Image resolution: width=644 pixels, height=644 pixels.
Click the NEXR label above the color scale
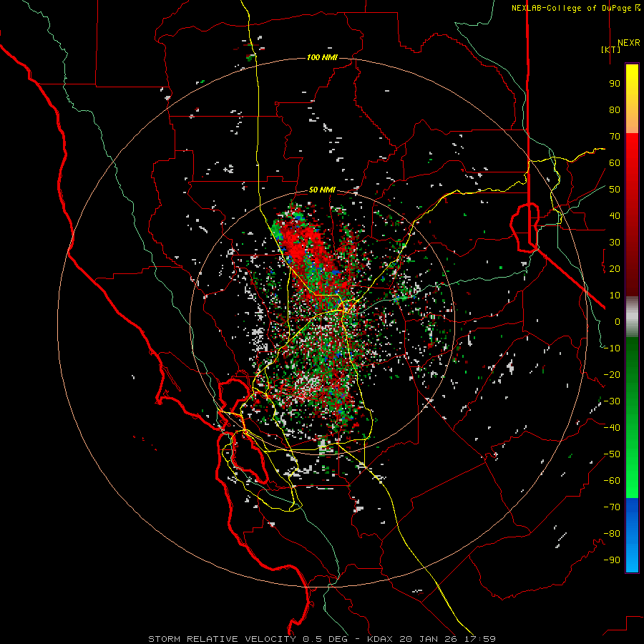pos(628,43)
